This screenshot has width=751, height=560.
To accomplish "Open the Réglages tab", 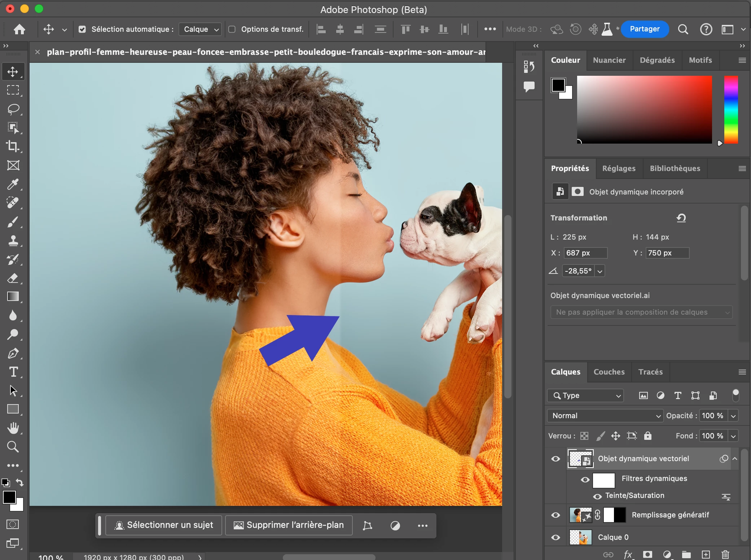I will coord(619,169).
